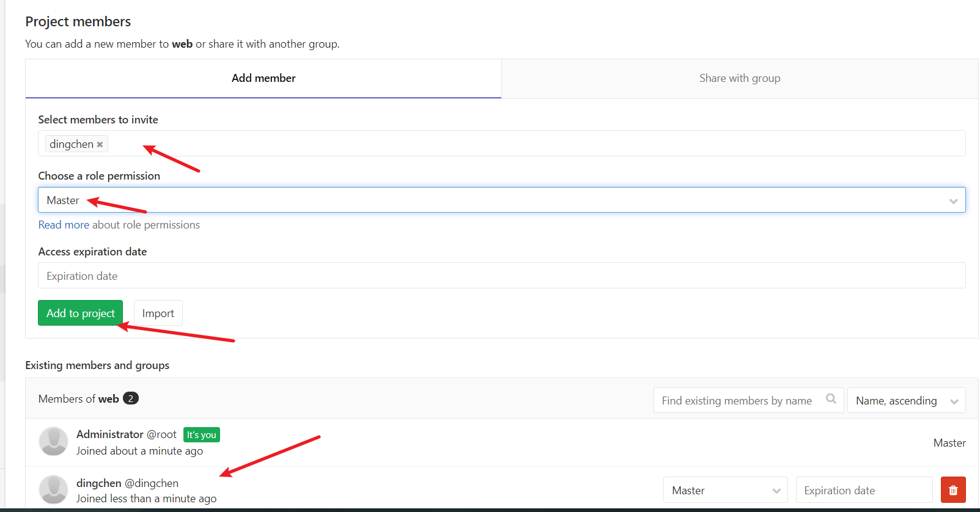
Task: Open Administrator profile name link
Action: click(x=110, y=434)
